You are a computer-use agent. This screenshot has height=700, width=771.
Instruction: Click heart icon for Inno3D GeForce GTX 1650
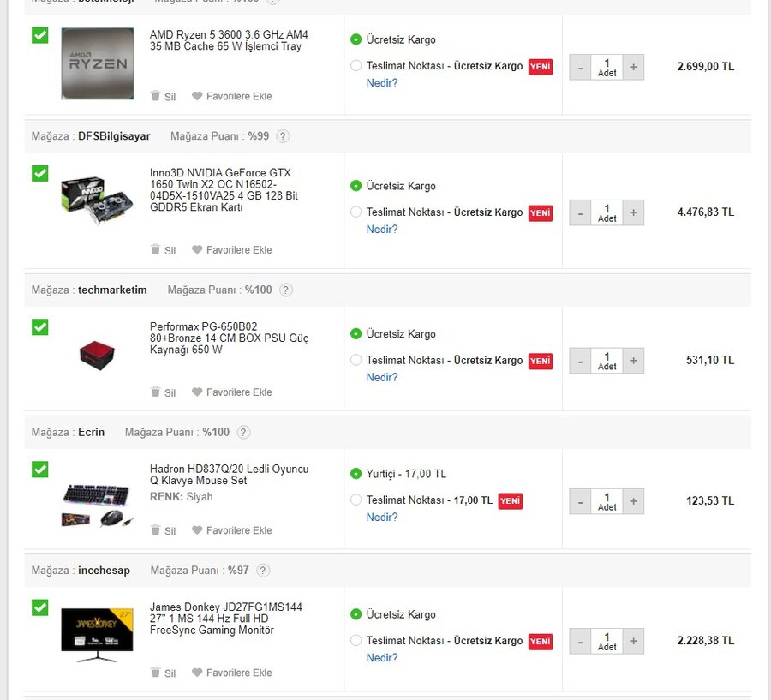coord(197,250)
